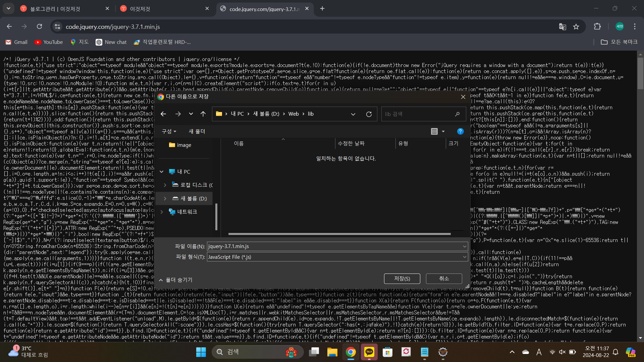Open Gmail bookmark
The height and width of the screenshot is (362, 644).
click(16, 42)
